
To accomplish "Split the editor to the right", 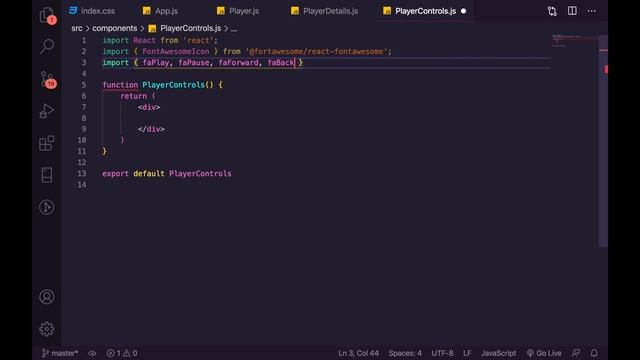I will point(572,11).
